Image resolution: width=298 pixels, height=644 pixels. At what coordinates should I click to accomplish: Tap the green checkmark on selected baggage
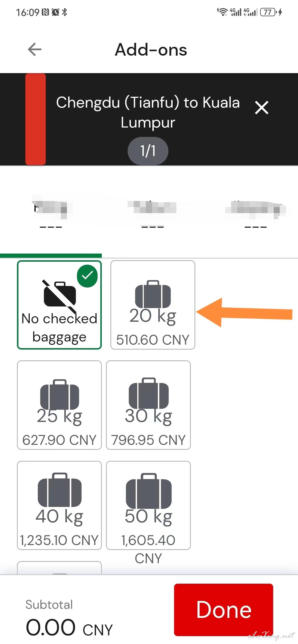(87, 276)
